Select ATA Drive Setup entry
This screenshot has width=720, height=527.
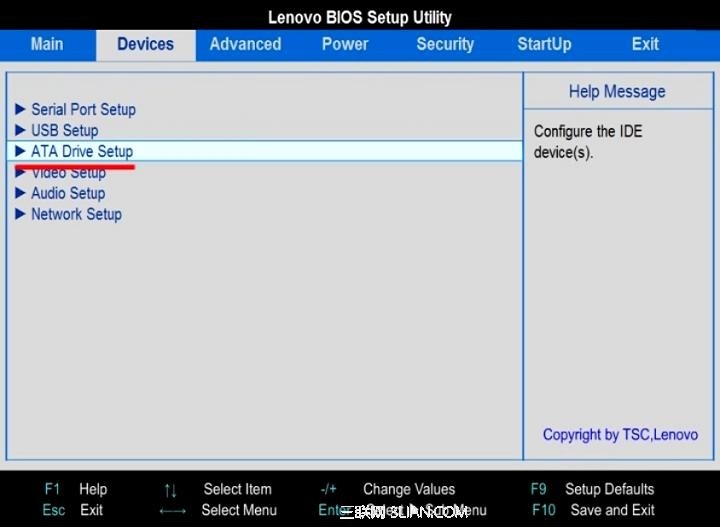click(x=265, y=151)
